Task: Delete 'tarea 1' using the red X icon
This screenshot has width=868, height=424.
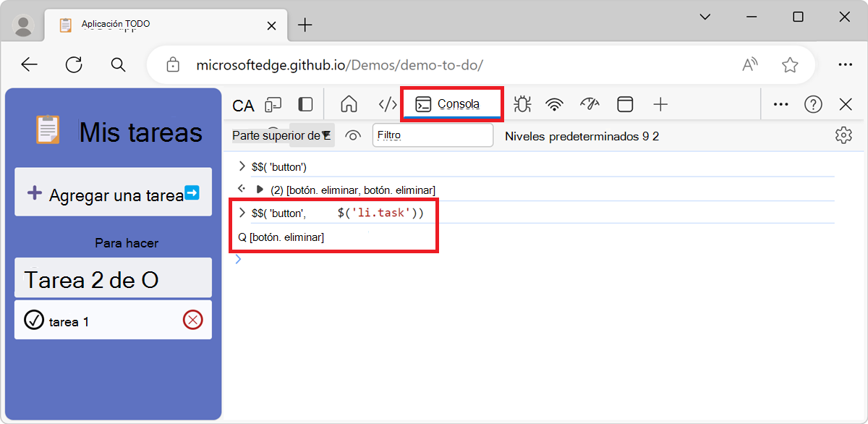Action: tap(194, 319)
